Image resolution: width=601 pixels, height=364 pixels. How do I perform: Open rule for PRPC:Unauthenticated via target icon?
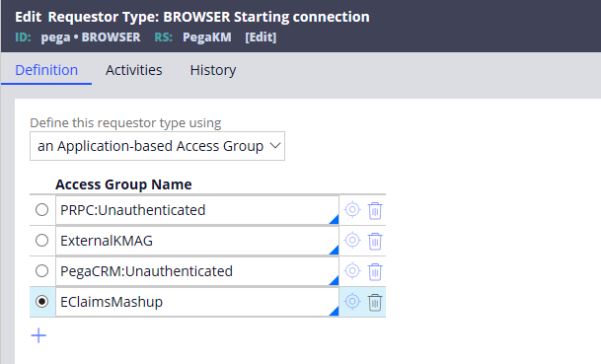tap(352, 210)
